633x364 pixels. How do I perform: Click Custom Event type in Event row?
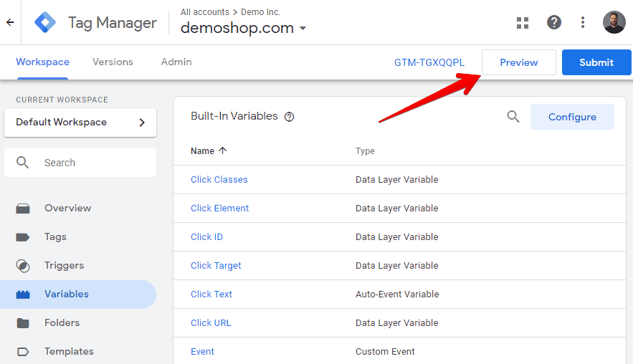point(385,352)
